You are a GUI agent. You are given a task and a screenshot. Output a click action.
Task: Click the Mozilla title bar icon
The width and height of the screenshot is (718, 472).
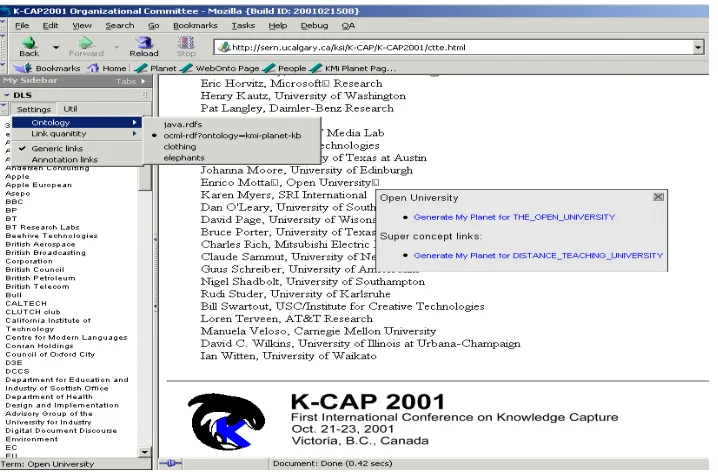[x=5, y=11]
